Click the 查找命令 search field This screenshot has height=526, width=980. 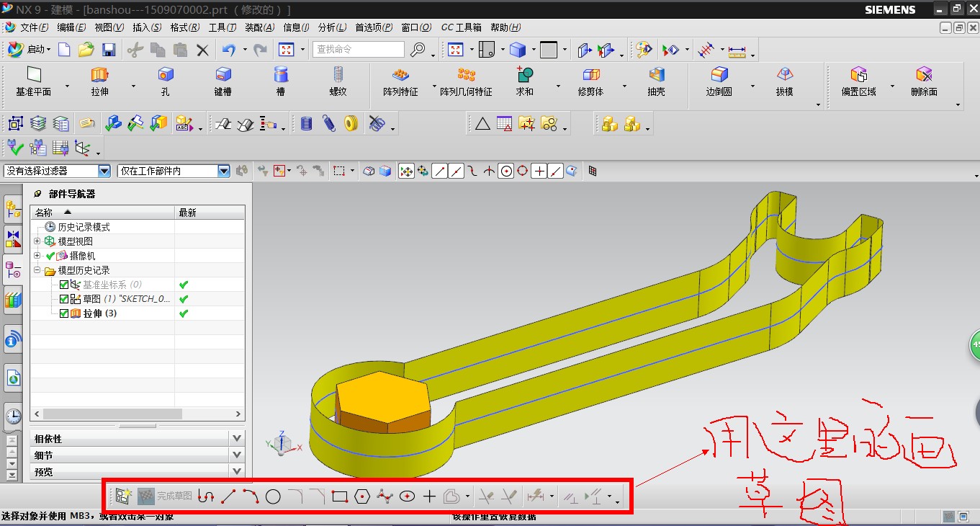[x=359, y=49]
